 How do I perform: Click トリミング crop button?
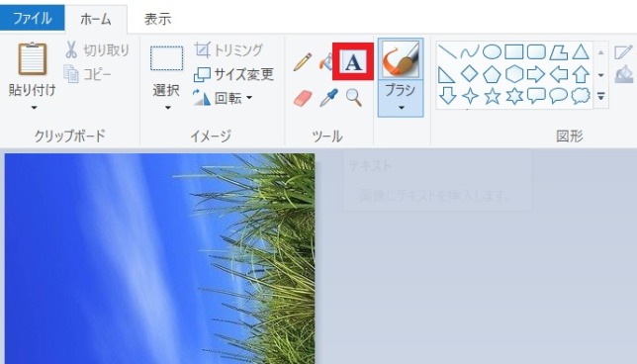tap(228, 50)
